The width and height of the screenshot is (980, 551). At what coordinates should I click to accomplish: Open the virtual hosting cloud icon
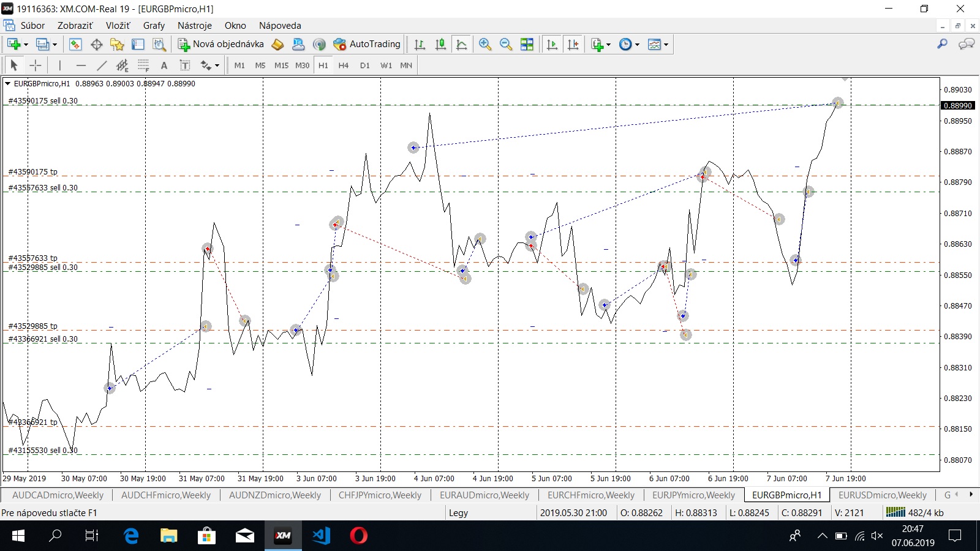[298, 44]
